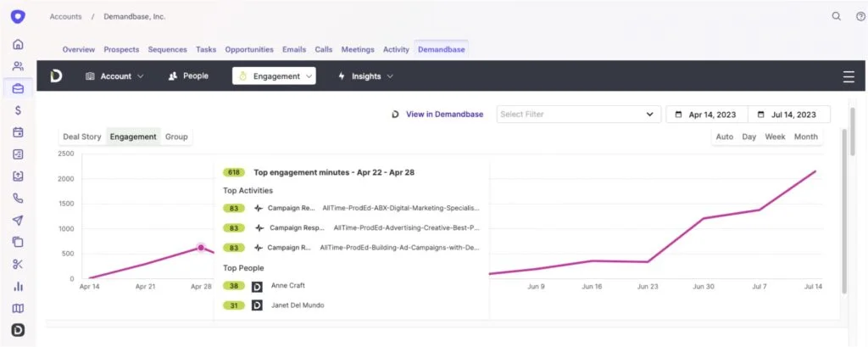Select the Accounts briefcase sidebar icon
The width and height of the screenshot is (868, 347).
click(18, 88)
